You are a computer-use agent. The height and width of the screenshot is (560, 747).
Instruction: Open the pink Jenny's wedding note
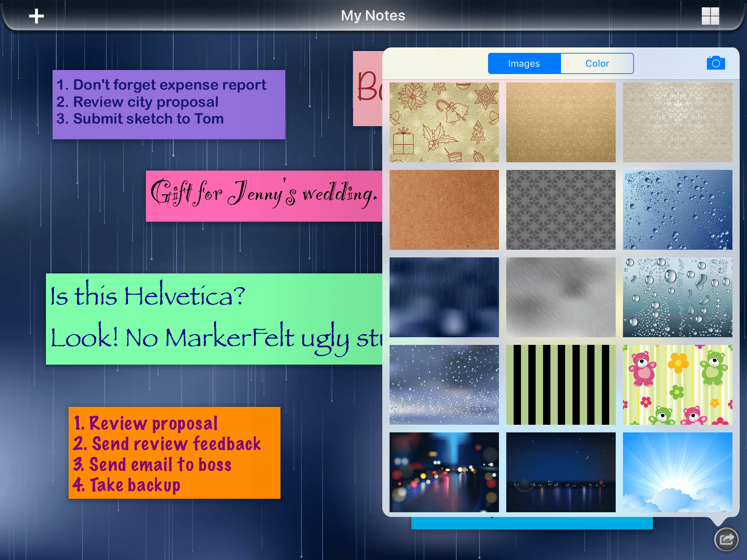pos(264,196)
